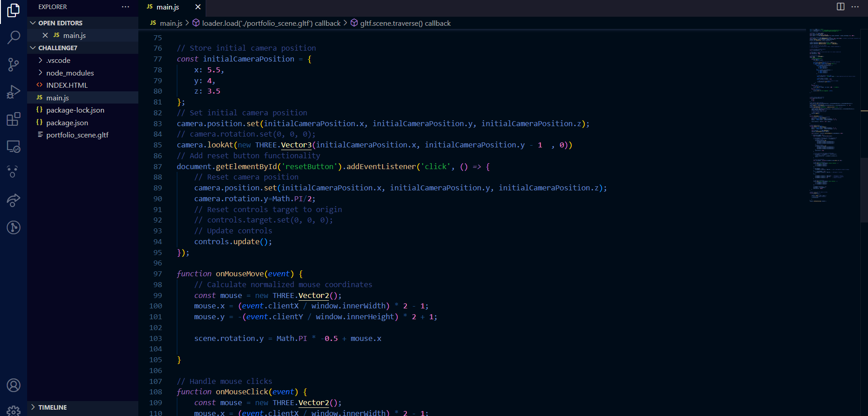Expand the TIMELINE section
Screen dimensions: 868x416
click(x=52, y=407)
